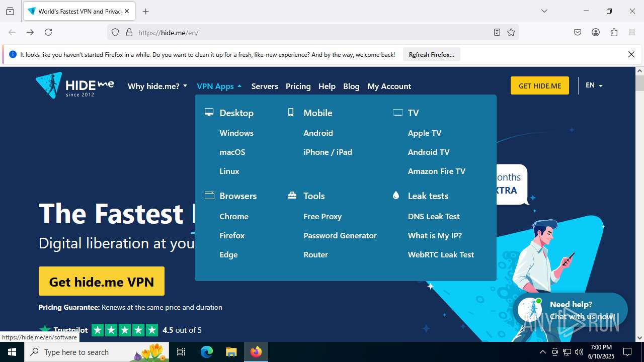The image size is (644, 362).
Task: Click the Windows taskbar search box
Action: pos(97,352)
